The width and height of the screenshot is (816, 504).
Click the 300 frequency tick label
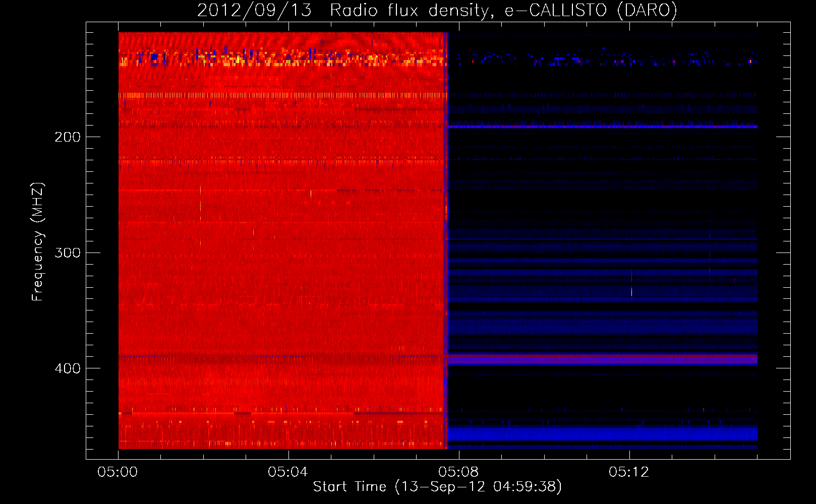click(68, 253)
